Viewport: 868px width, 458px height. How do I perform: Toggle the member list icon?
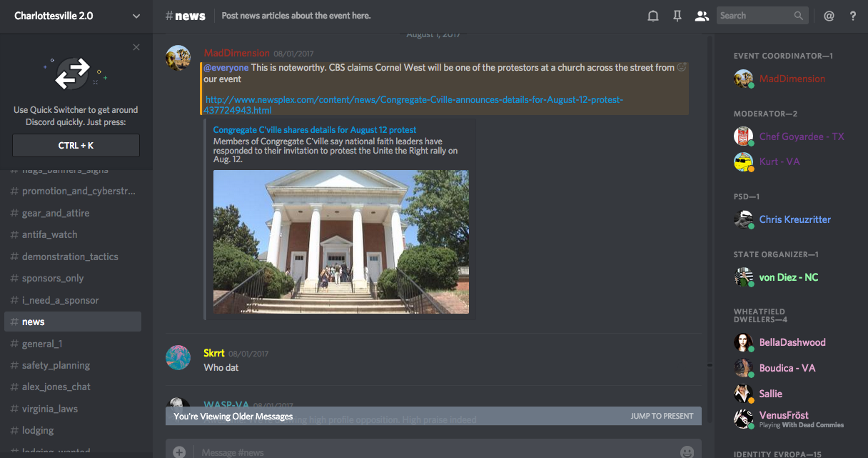pyautogui.click(x=702, y=16)
